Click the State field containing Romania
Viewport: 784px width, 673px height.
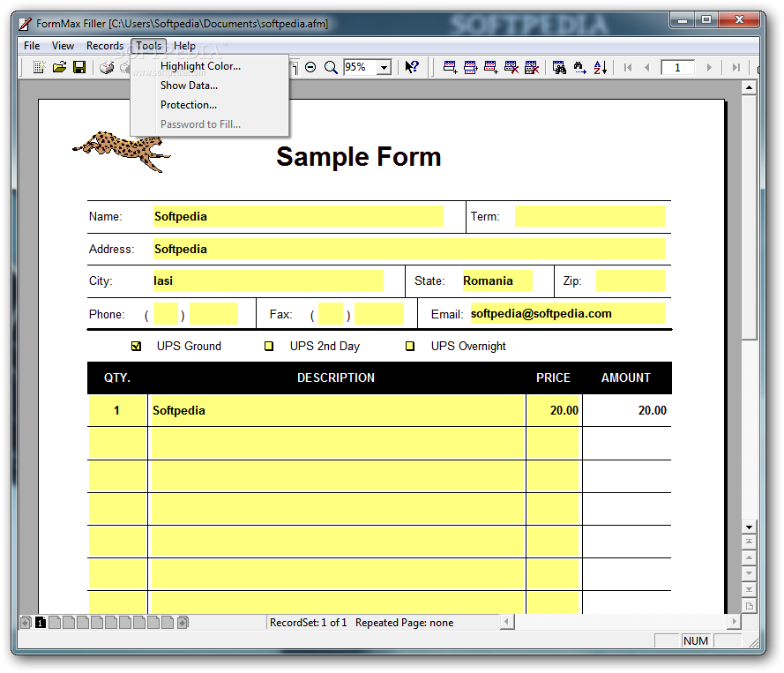(x=497, y=280)
